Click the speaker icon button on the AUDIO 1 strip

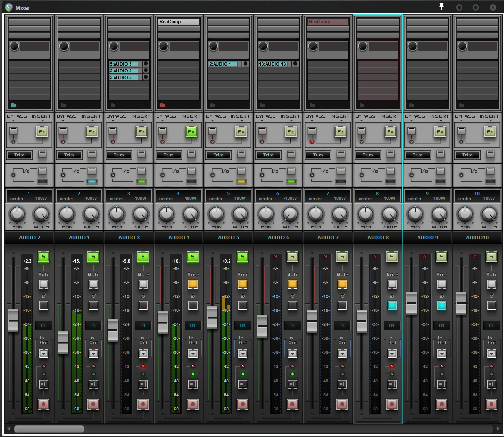click(93, 384)
